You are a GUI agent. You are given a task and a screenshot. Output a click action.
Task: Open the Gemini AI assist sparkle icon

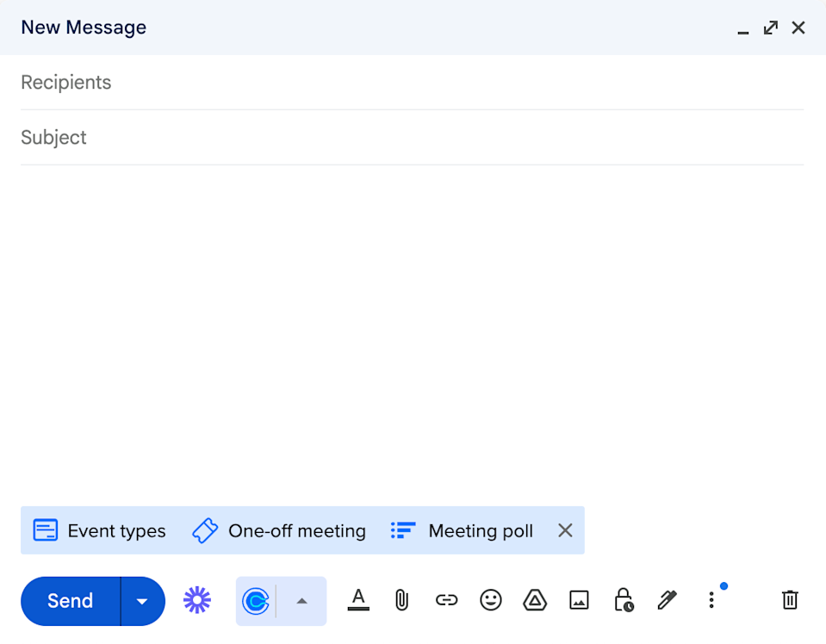point(196,600)
